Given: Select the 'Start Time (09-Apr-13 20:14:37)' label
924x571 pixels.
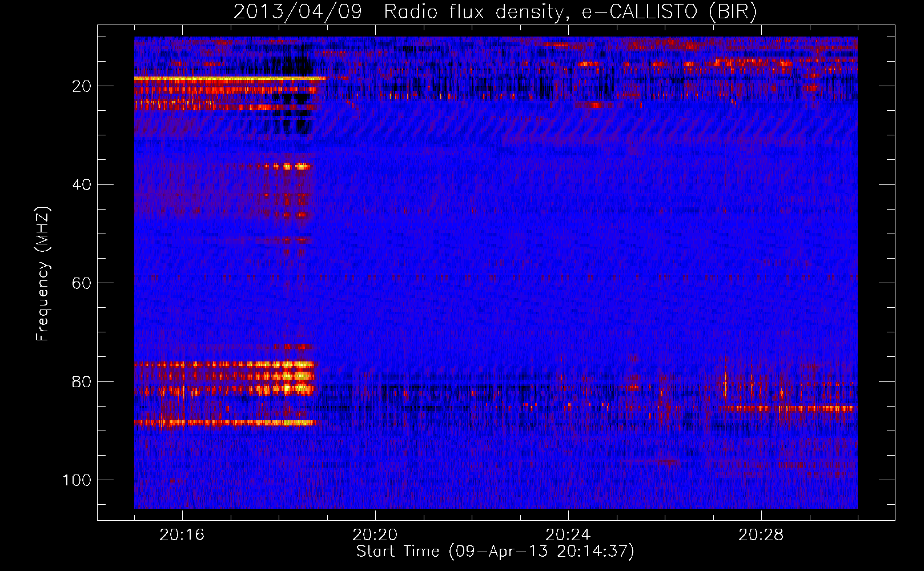Looking at the screenshot, I should [x=495, y=552].
